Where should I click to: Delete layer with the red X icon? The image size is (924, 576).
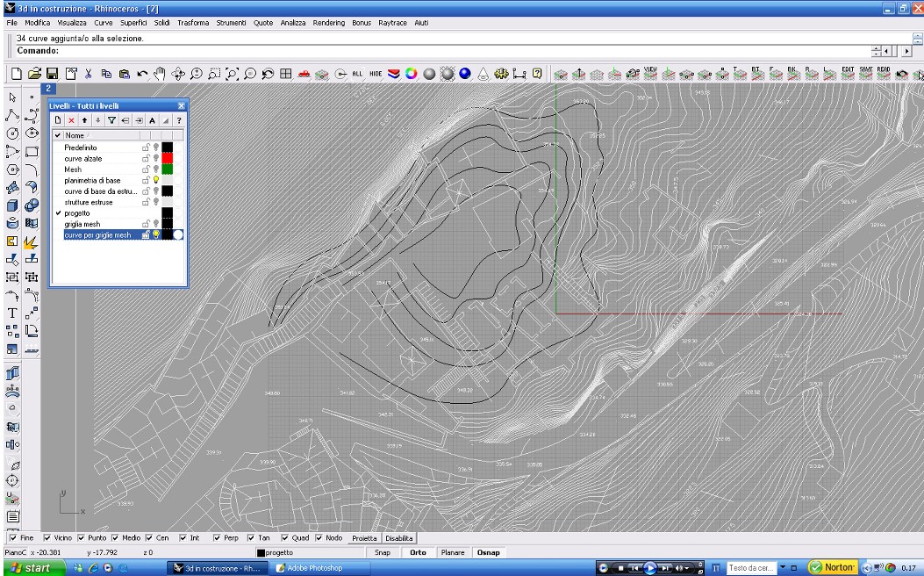[71, 119]
